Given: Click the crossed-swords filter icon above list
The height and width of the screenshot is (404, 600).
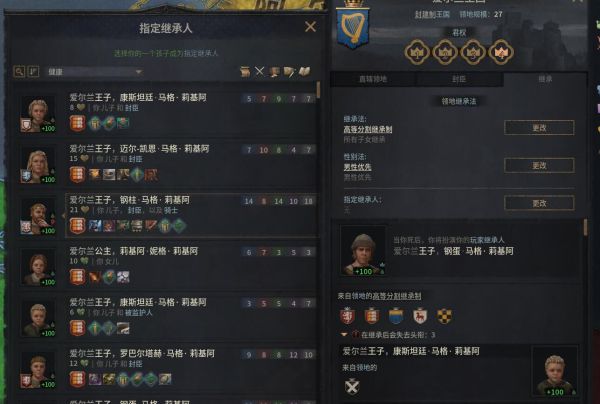Looking at the screenshot, I should coord(259,71).
